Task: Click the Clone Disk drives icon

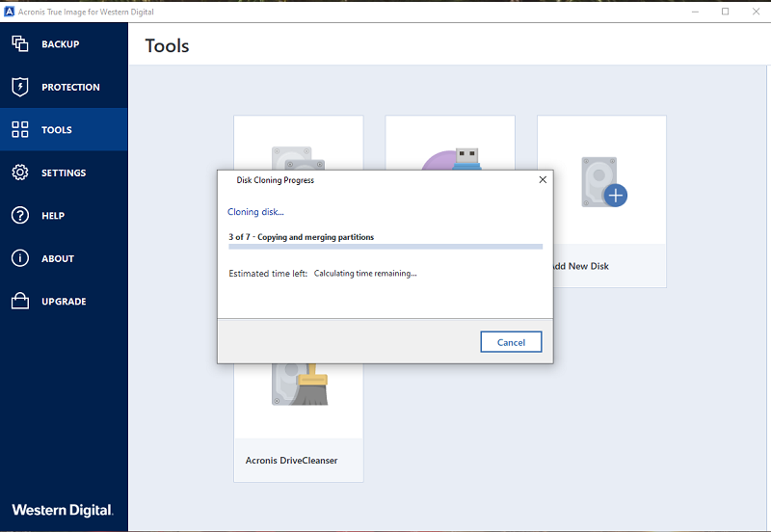Action: [x=299, y=158]
